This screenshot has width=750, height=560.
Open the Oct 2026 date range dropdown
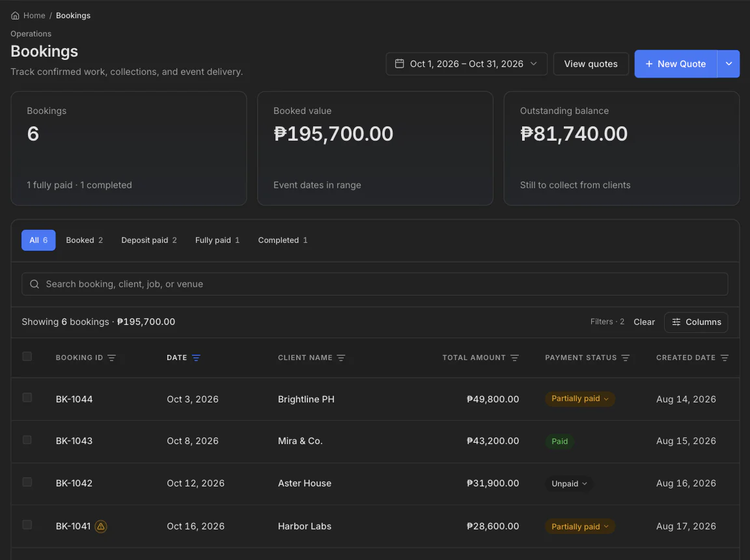click(x=466, y=64)
